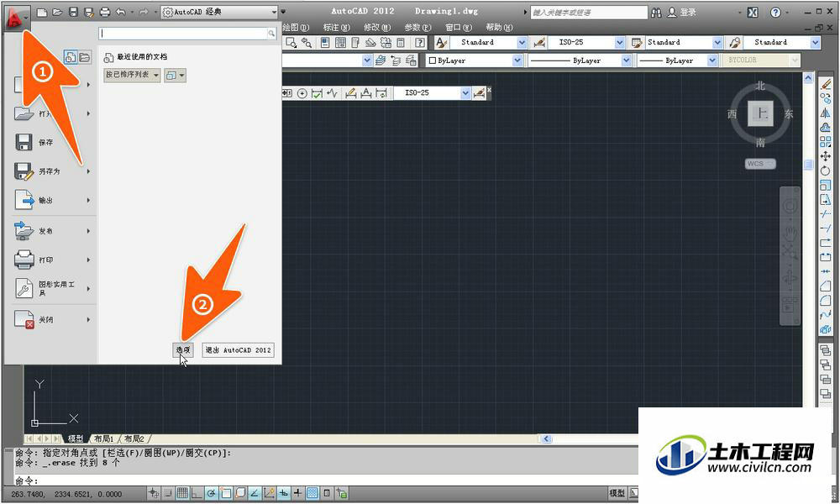Viewport: 840px width, 504px height.
Task: Click the dimension update icon on floating toolbar
Action: click(381, 93)
